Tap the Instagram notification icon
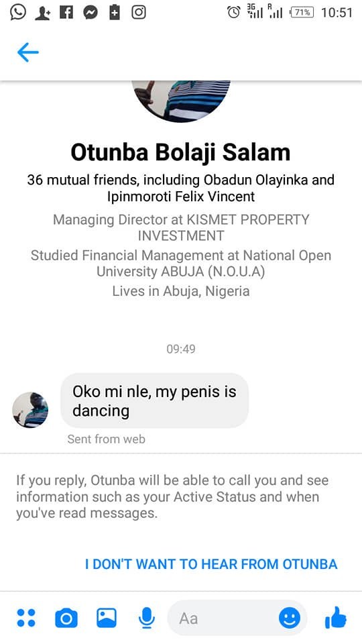The height and width of the screenshot is (644, 362). pyautogui.click(x=139, y=12)
